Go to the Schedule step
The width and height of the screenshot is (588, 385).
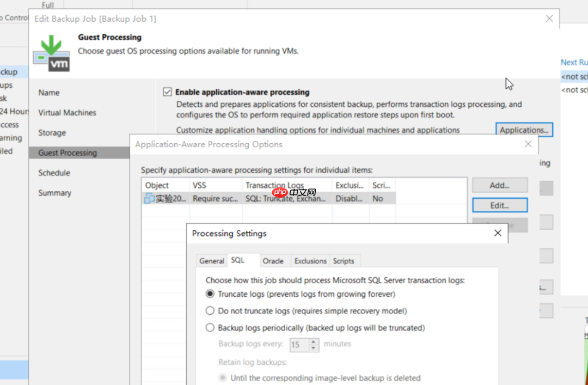54,173
